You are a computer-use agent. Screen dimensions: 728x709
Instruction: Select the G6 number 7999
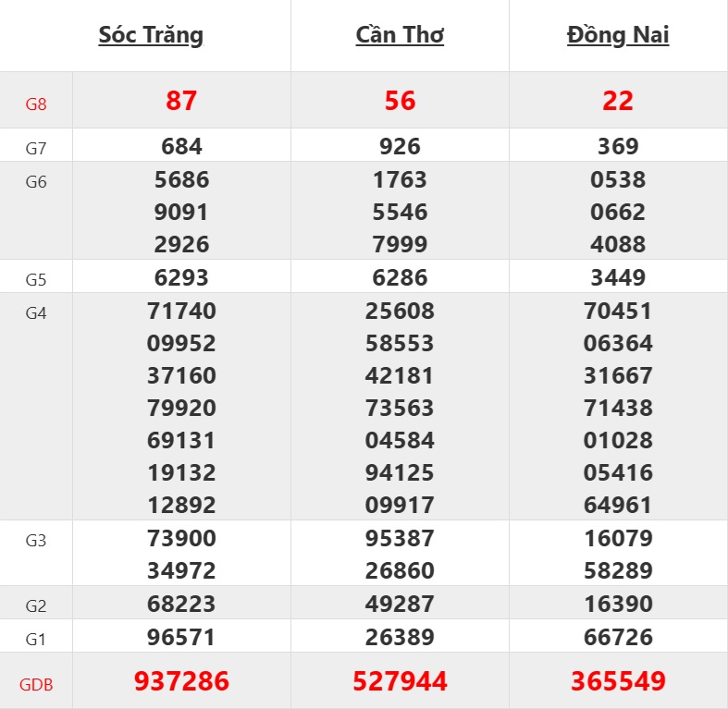click(400, 244)
